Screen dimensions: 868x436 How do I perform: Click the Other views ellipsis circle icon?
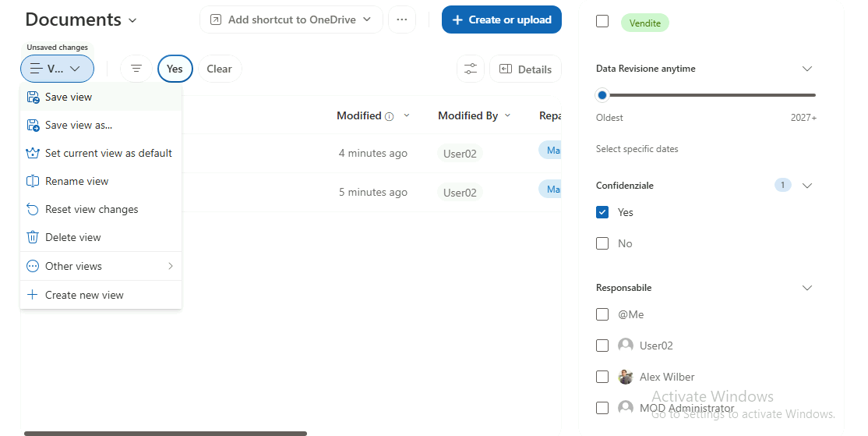tap(33, 266)
